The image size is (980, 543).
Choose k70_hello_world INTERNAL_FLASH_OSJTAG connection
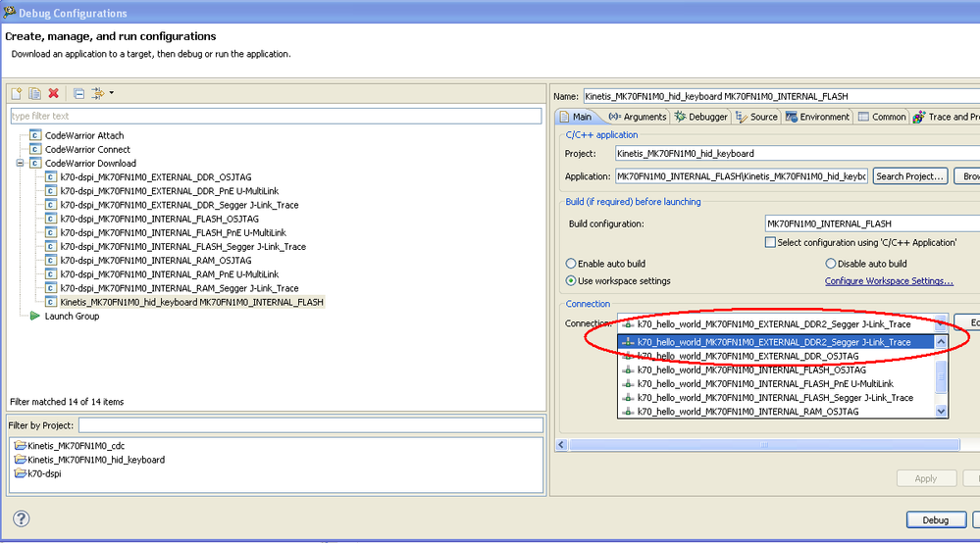pyautogui.click(x=775, y=370)
